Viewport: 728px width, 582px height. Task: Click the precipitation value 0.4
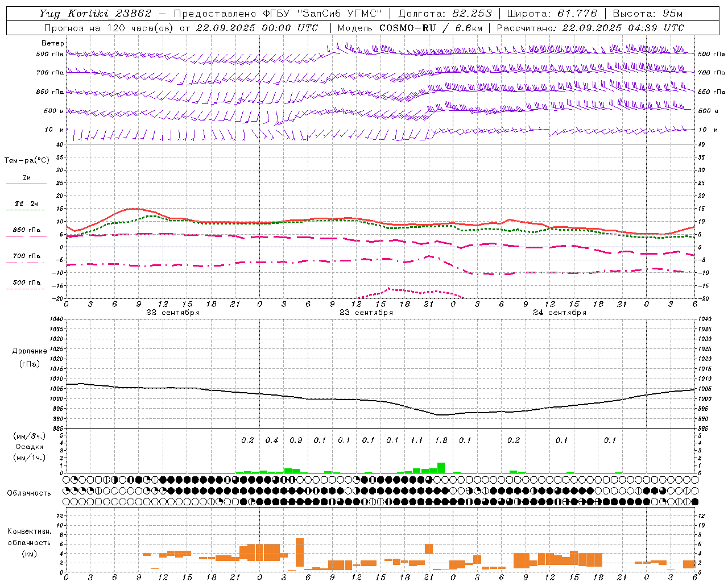(x=272, y=440)
